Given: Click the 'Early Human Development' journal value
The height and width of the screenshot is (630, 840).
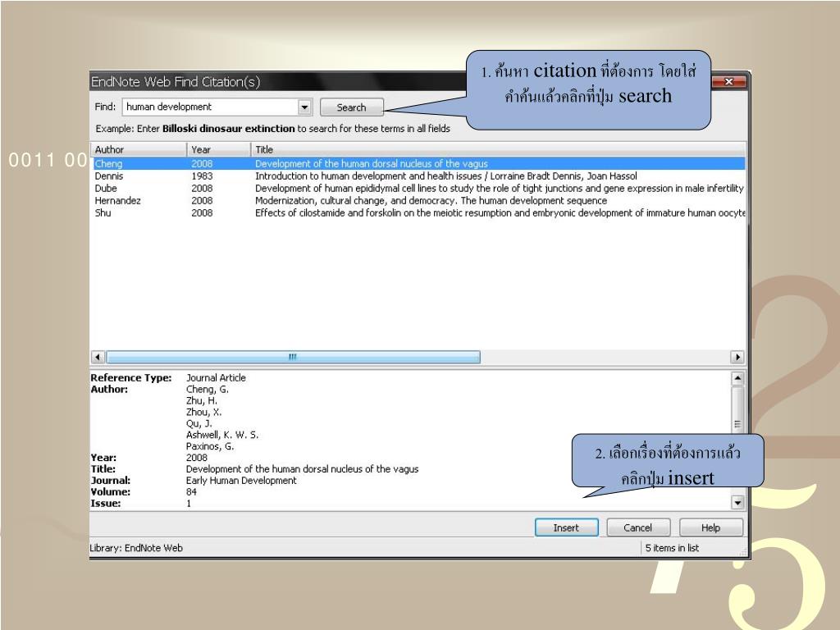Looking at the screenshot, I should (241, 481).
